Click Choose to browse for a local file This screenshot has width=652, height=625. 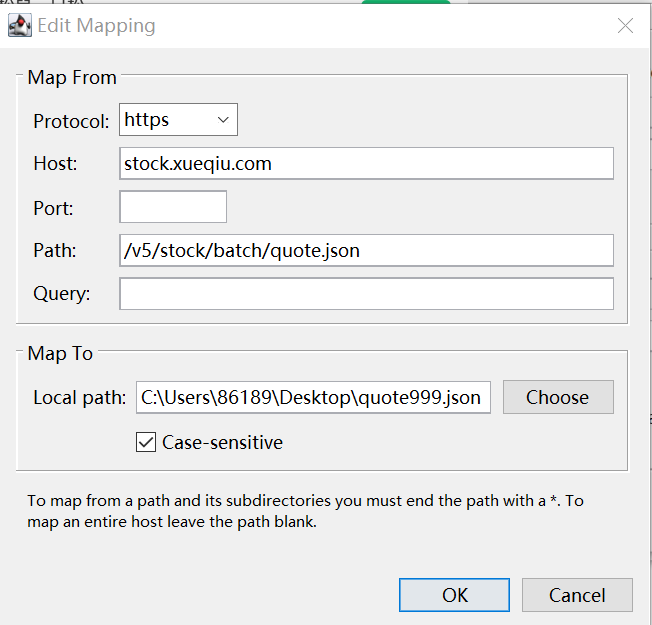pos(558,397)
